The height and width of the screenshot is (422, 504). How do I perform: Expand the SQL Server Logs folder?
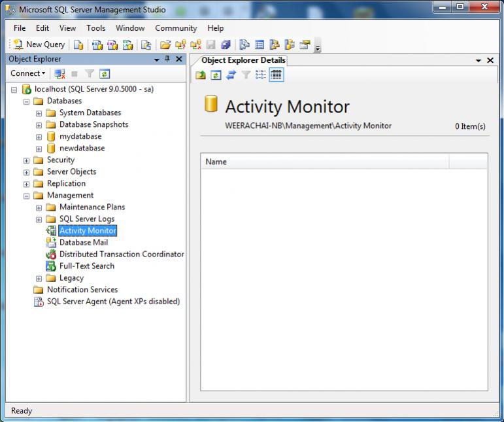pyautogui.click(x=39, y=220)
